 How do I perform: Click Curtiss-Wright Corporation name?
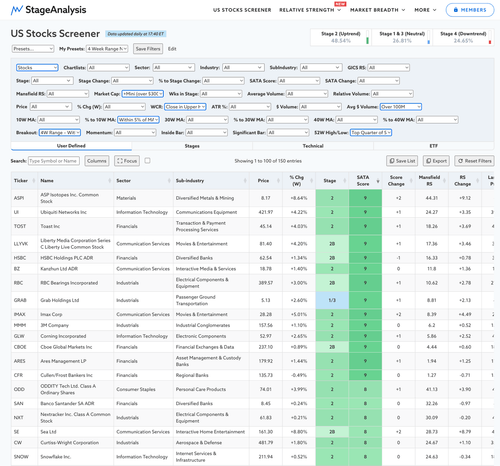click(69, 443)
